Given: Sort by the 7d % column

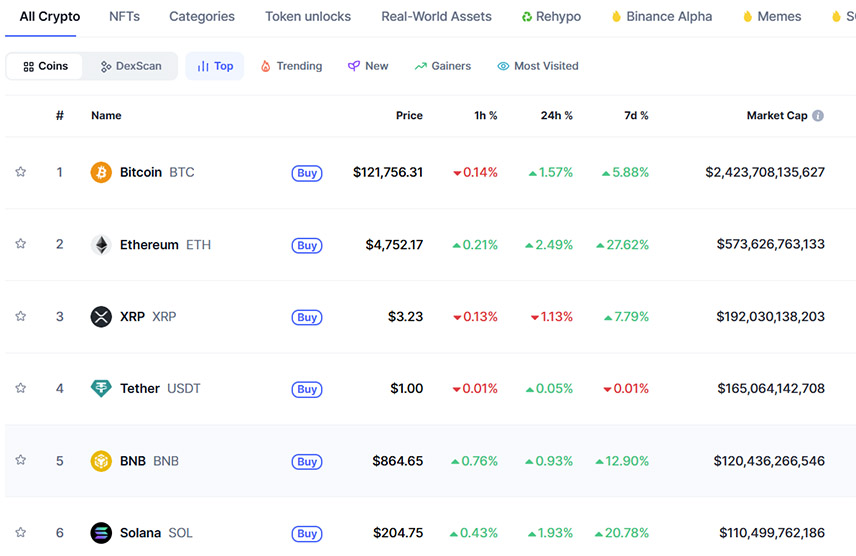Looking at the screenshot, I should click(636, 115).
